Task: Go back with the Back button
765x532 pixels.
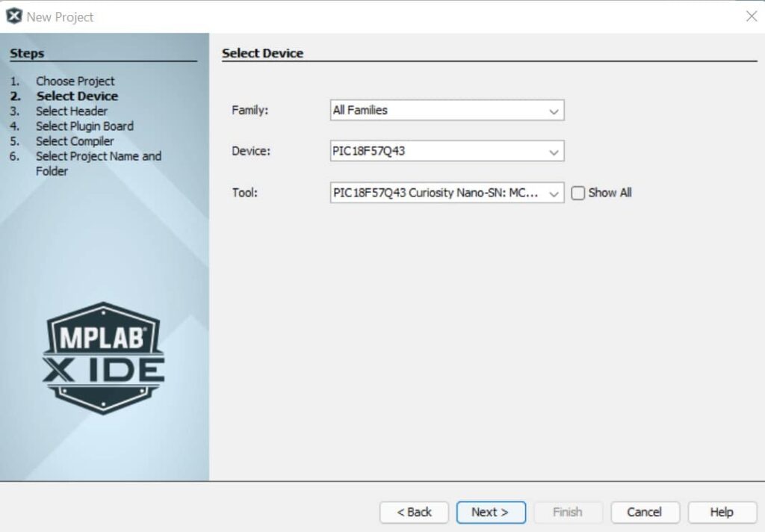Action: 414,512
